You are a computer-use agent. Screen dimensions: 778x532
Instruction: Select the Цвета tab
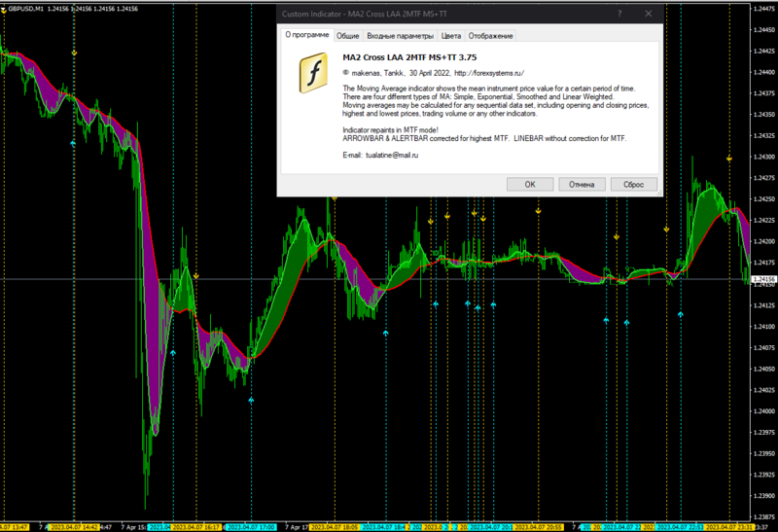451,36
